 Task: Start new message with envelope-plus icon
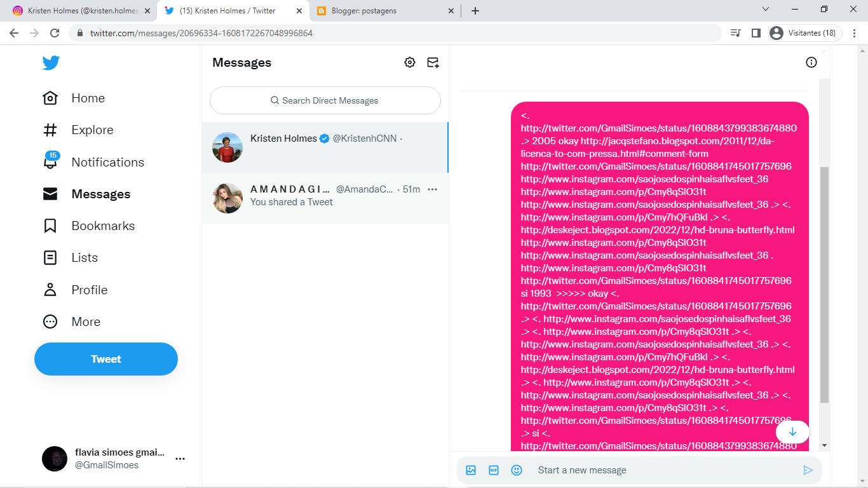pyautogui.click(x=433, y=62)
